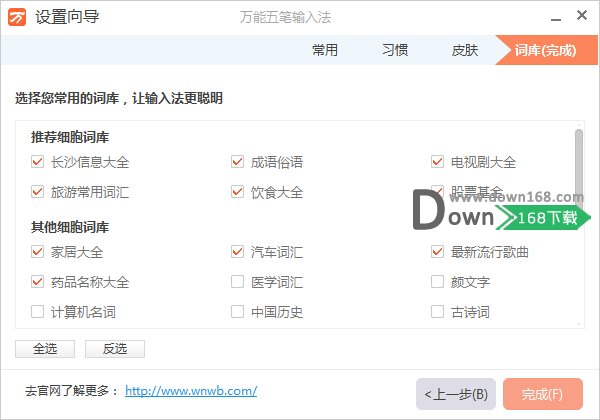Toggle the 电视剧大全 checkbox
Viewport: 600px width, 420px height.
(x=437, y=162)
